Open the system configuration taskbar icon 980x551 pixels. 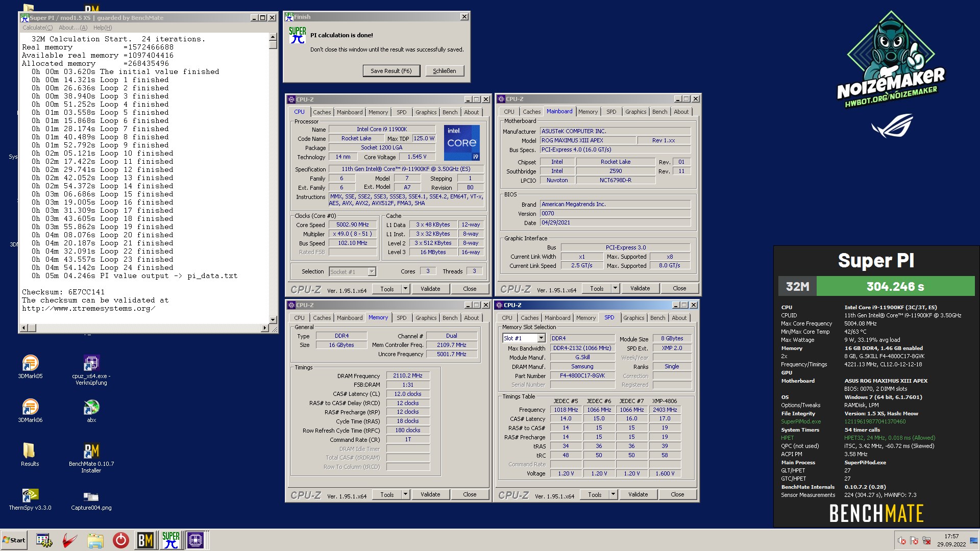point(44,540)
